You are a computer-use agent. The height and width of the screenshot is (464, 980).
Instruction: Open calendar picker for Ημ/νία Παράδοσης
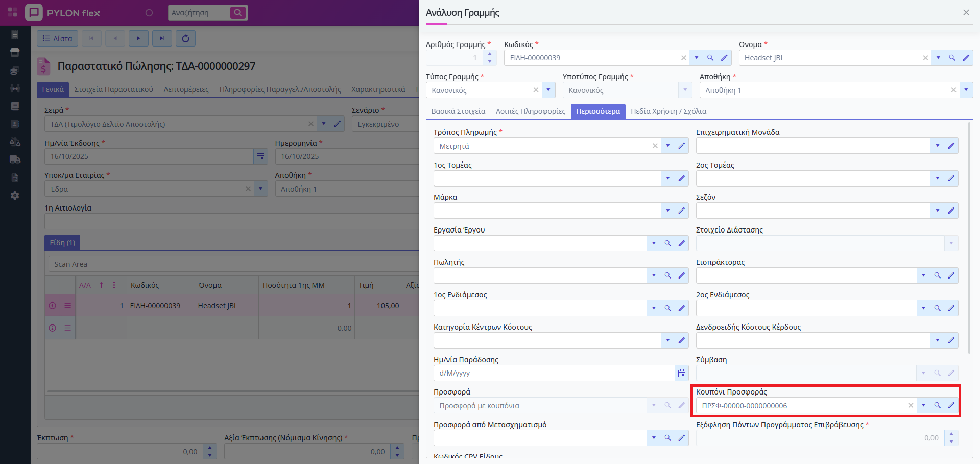[681, 374]
